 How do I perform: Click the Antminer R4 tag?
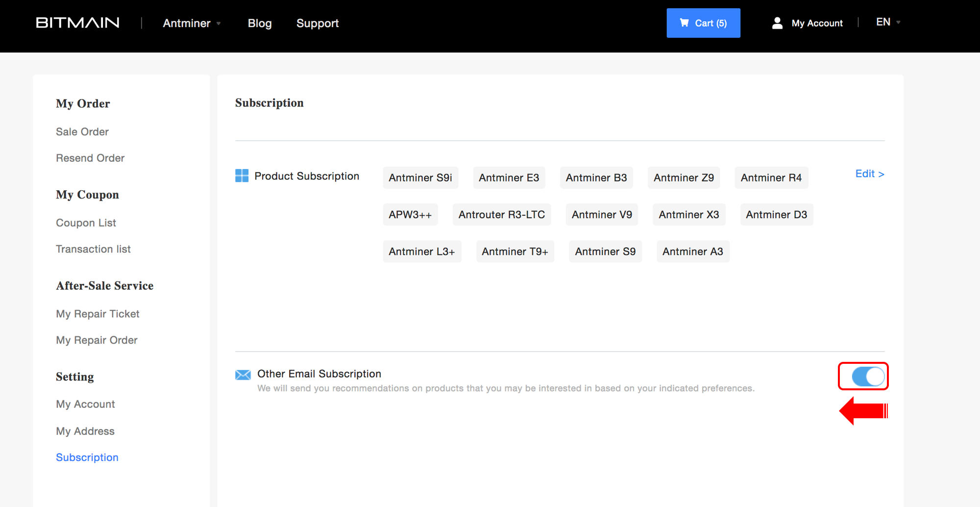click(x=771, y=177)
